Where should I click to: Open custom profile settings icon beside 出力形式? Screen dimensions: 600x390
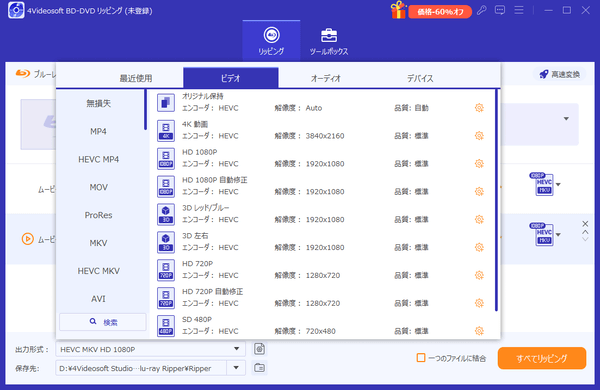[259, 349]
